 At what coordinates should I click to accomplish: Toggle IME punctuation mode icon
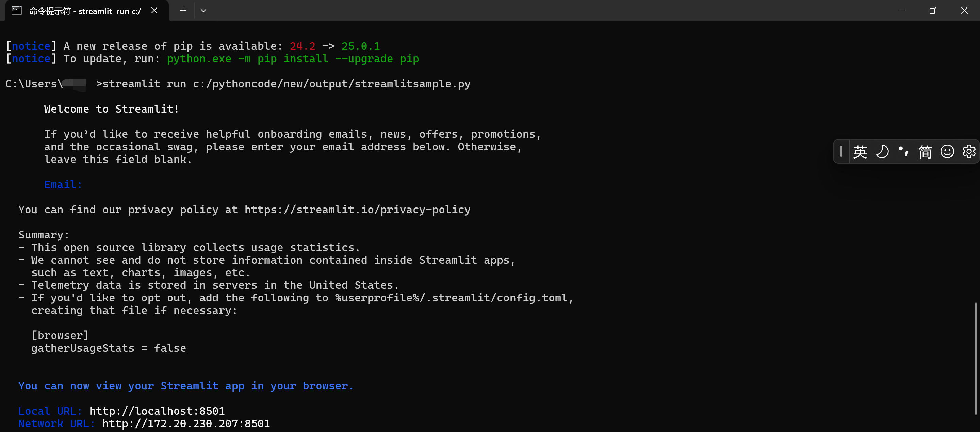pos(903,152)
